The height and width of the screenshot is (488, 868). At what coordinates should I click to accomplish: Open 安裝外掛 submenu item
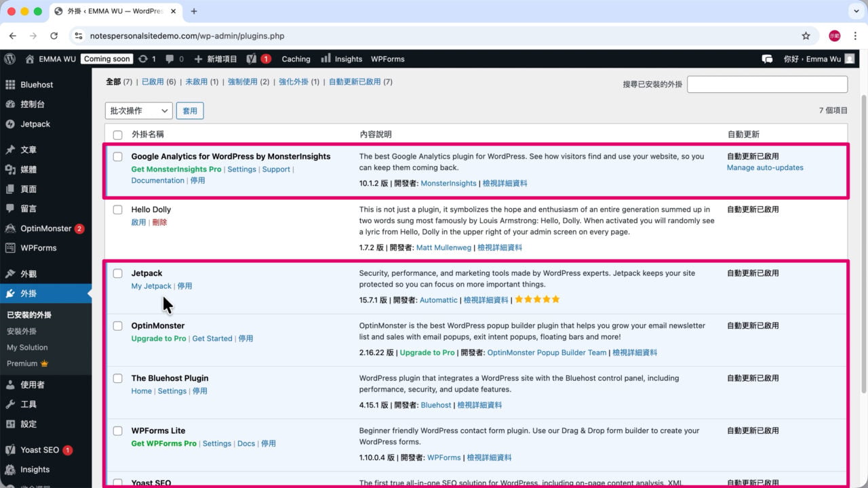(x=22, y=331)
